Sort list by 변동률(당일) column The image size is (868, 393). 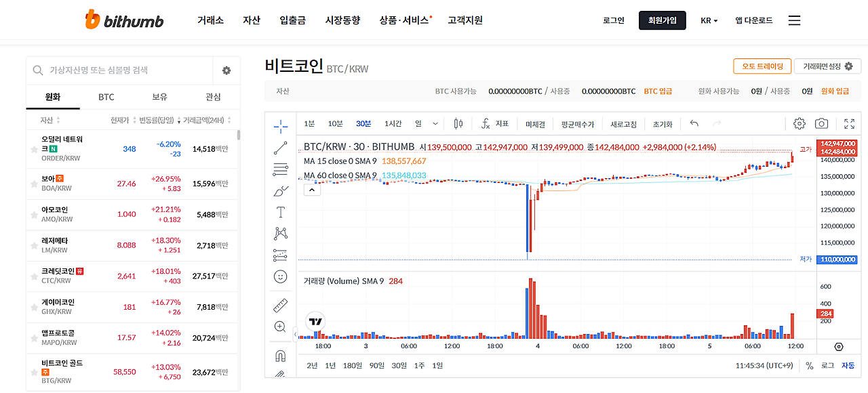pos(160,120)
